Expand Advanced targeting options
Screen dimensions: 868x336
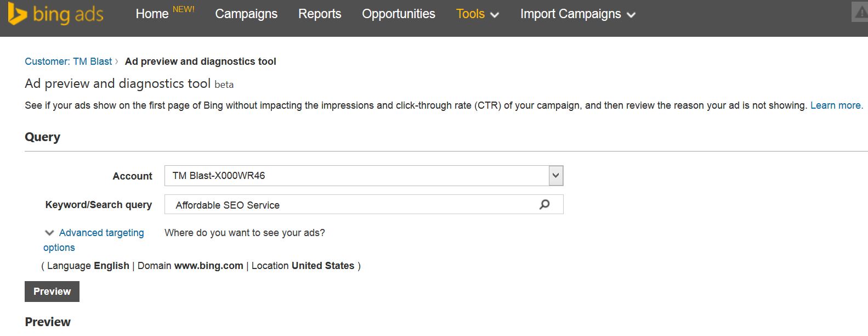pos(94,240)
